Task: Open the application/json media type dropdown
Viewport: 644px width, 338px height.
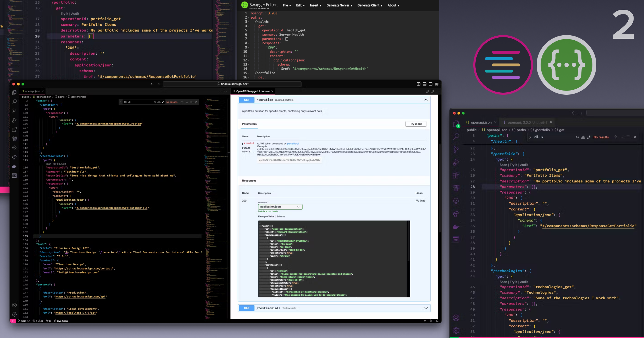Action: (x=280, y=207)
